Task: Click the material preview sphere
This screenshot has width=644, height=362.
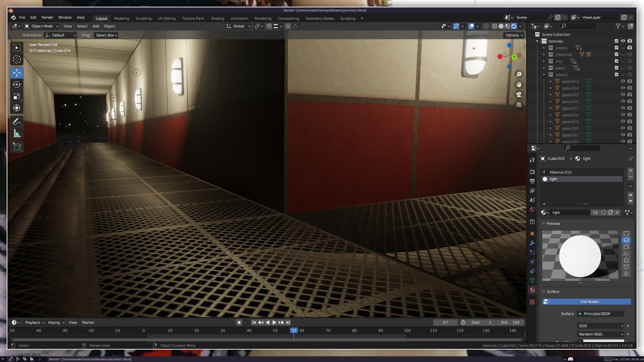Action: 580,256
